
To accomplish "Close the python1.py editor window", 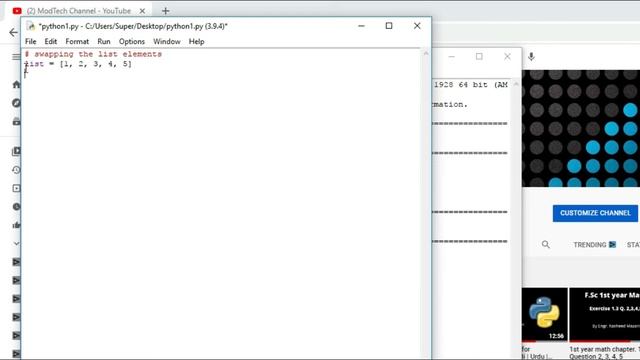I will (x=417, y=26).
